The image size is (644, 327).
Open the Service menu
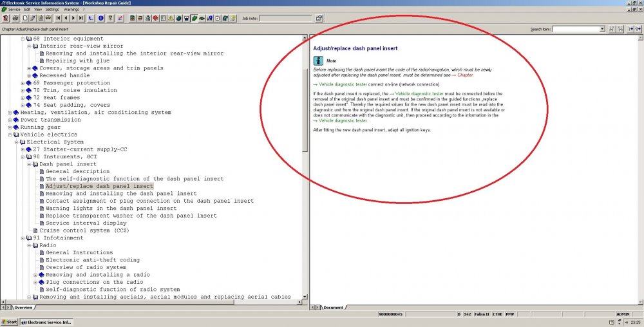(x=14, y=9)
